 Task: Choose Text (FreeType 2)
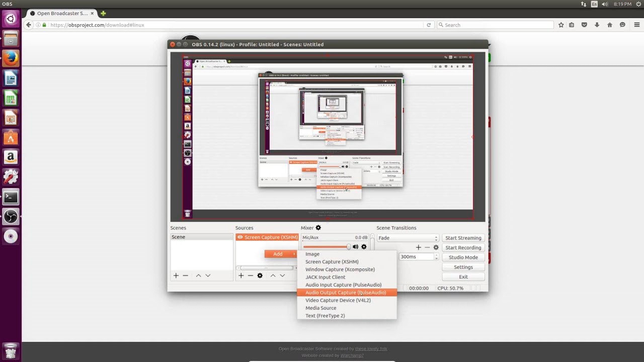pos(347,316)
